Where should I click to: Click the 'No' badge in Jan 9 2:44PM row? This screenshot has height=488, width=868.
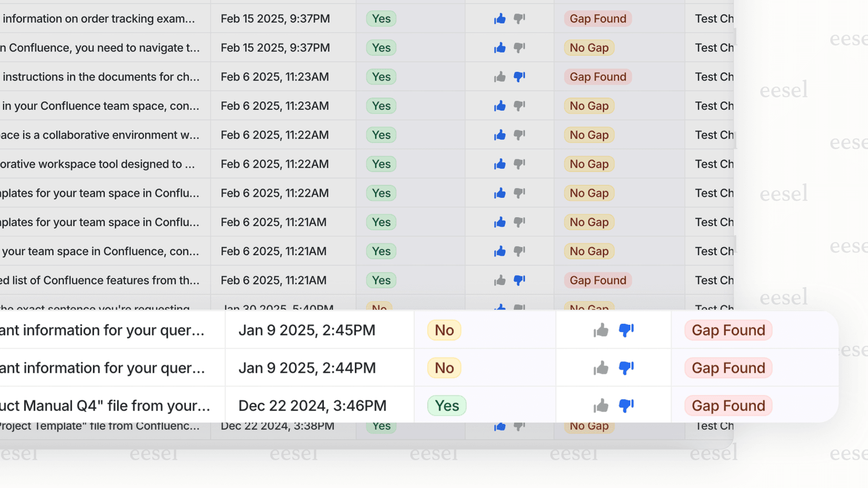coord(444,368)
